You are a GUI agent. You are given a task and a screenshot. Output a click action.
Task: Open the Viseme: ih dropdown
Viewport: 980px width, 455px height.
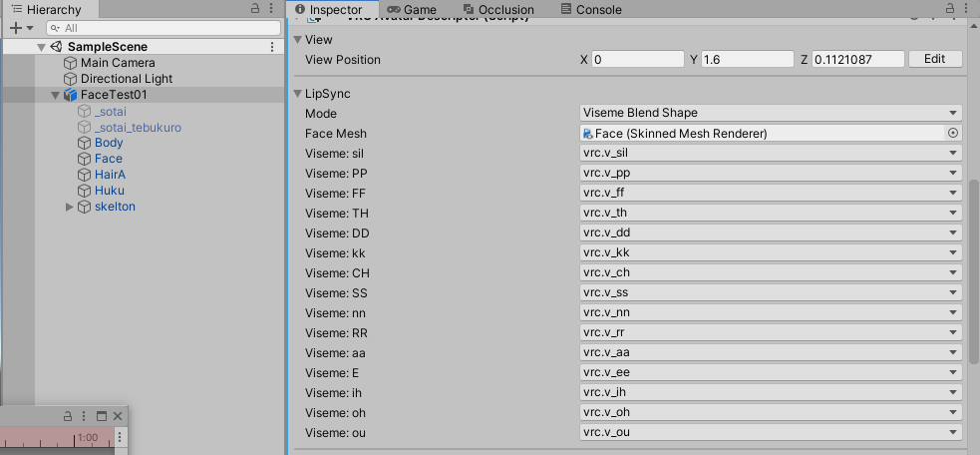coord(771,392)
